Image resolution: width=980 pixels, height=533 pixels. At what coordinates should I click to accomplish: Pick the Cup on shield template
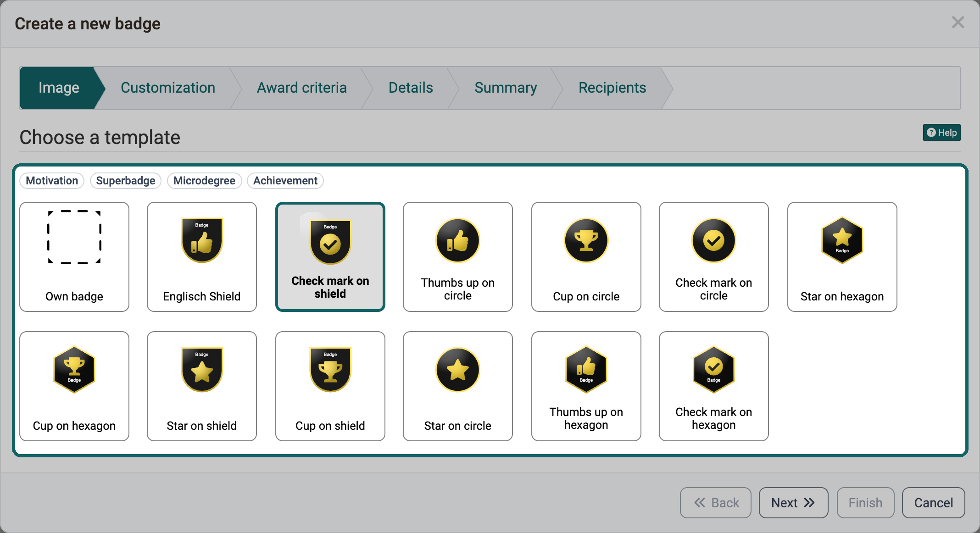click(x=330, y=386)
